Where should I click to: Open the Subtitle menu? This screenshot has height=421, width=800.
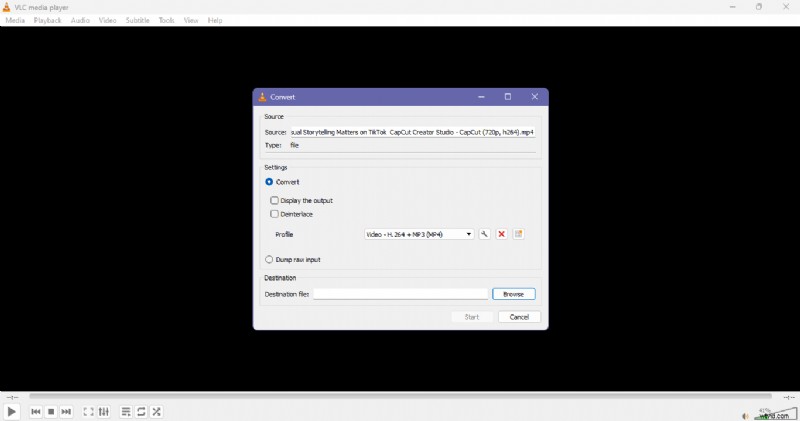coord(137,20)
